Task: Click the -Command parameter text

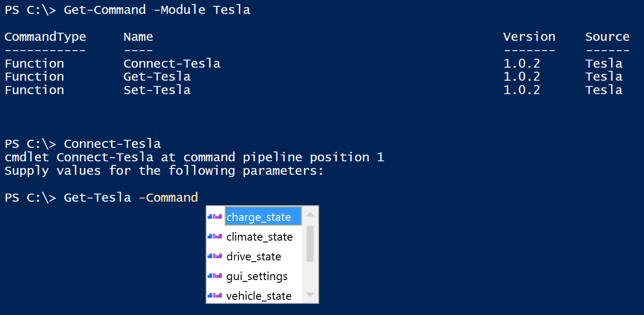Action: [169, 198]
